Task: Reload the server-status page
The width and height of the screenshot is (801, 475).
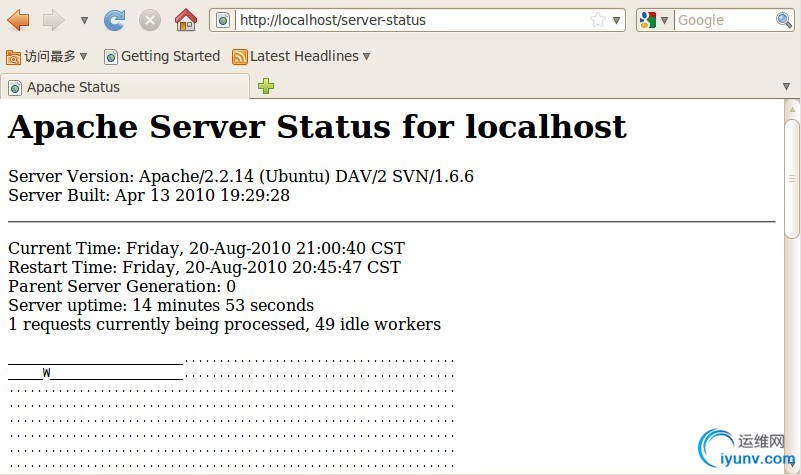Action: pos(114,20)
